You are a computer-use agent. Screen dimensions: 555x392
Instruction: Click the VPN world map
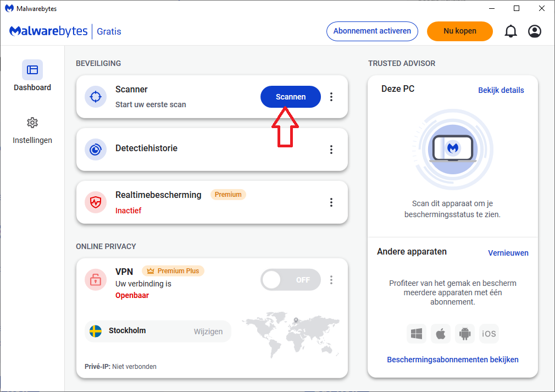(291, 334)
